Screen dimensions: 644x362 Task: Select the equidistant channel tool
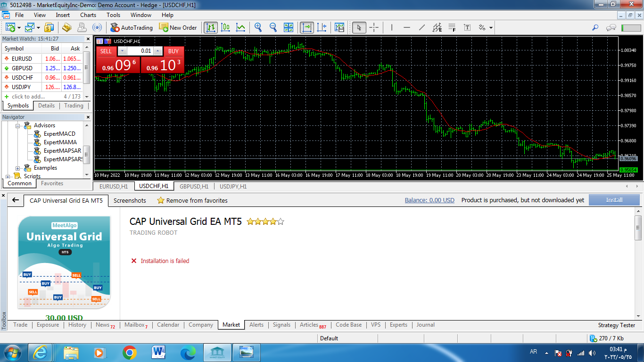click(x=437, y=27)
